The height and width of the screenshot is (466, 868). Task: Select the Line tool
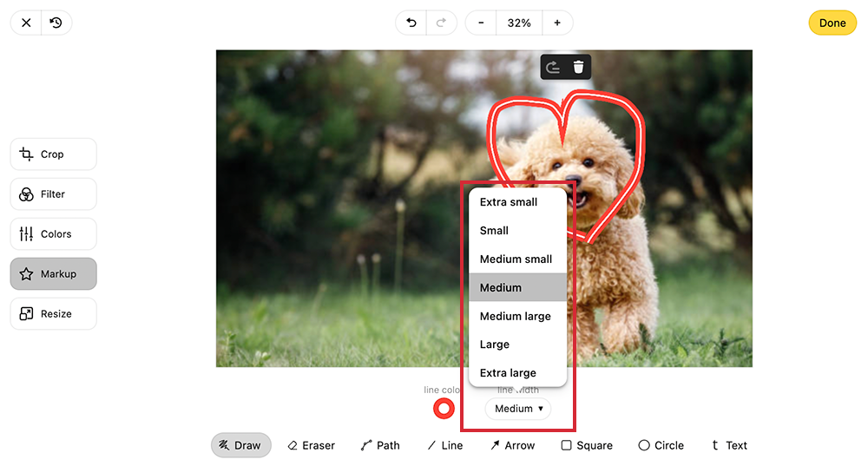444,445
